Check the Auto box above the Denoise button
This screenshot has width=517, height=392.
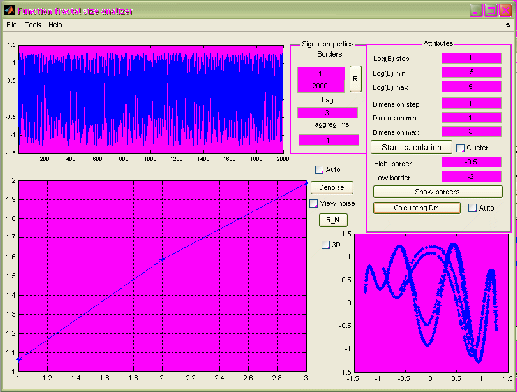[x=319, y=170]
